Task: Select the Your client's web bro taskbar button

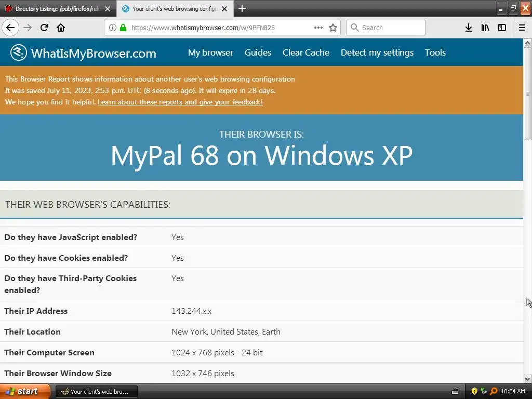Action: click(97, 392)
